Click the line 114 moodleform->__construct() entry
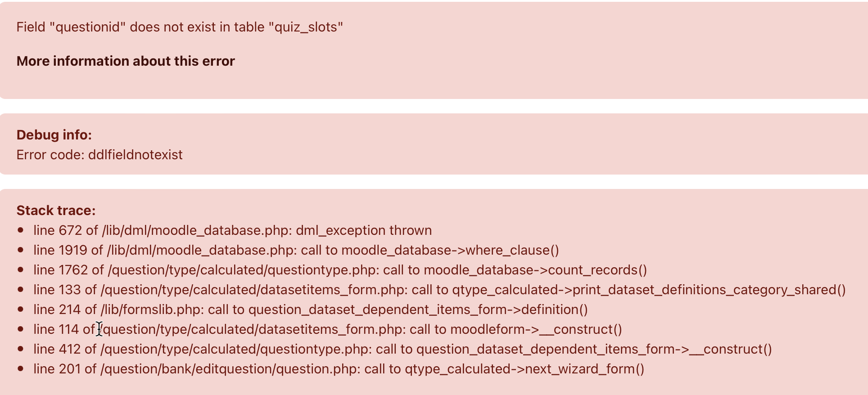Screen dimensions: 868x395 coord(328,329)
